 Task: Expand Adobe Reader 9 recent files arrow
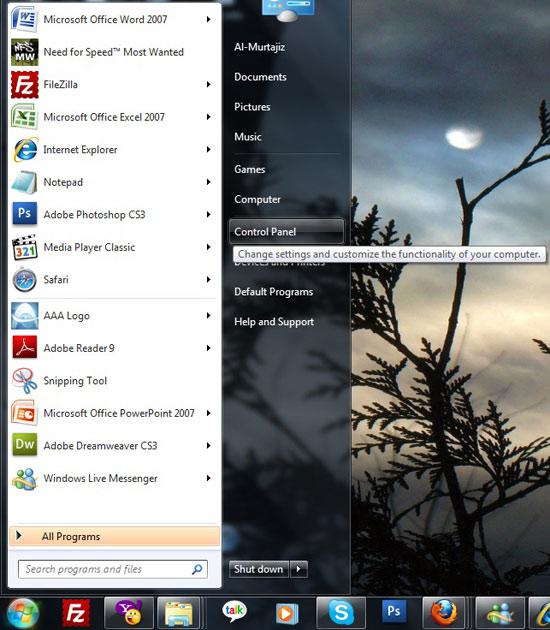click(x=209, y=348)
